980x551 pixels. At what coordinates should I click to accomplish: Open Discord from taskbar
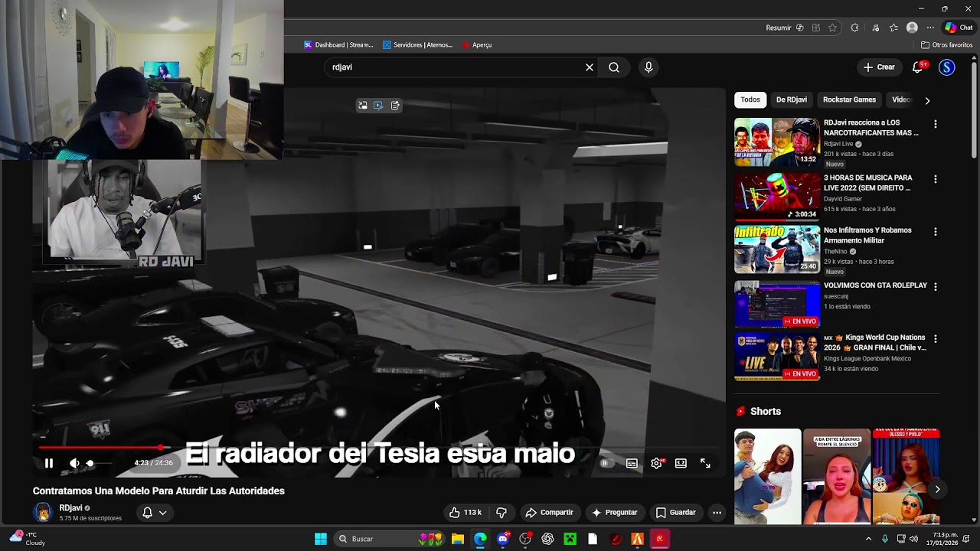coord(503,539)
